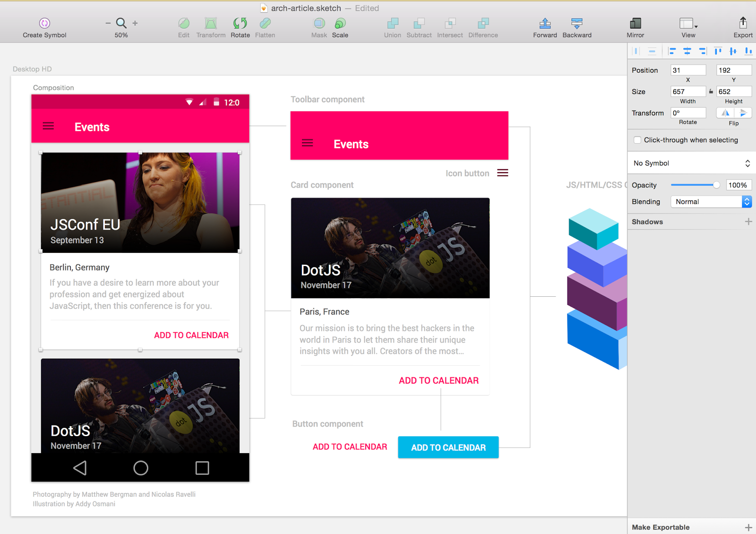Flip layer vertically

743,113
